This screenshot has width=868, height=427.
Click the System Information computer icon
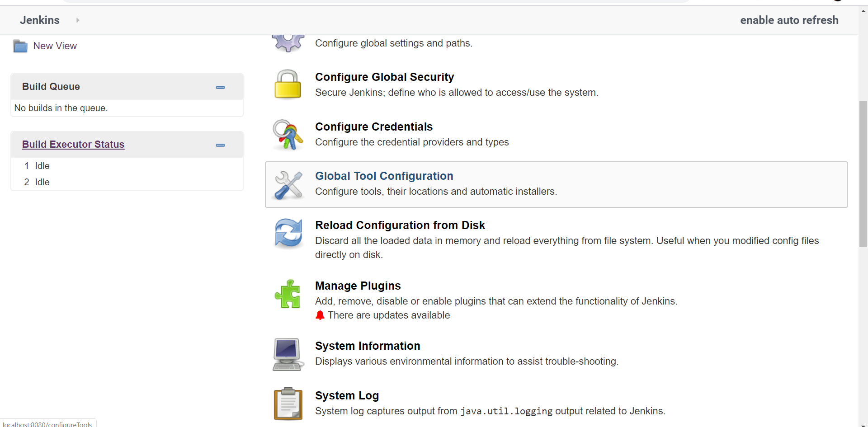(288, 355)
